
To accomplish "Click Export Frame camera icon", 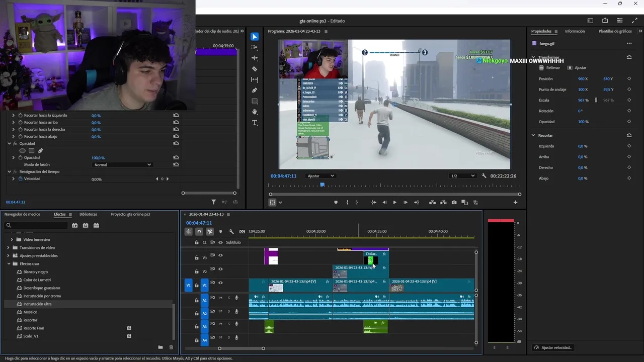I will [x=454, y=202].
